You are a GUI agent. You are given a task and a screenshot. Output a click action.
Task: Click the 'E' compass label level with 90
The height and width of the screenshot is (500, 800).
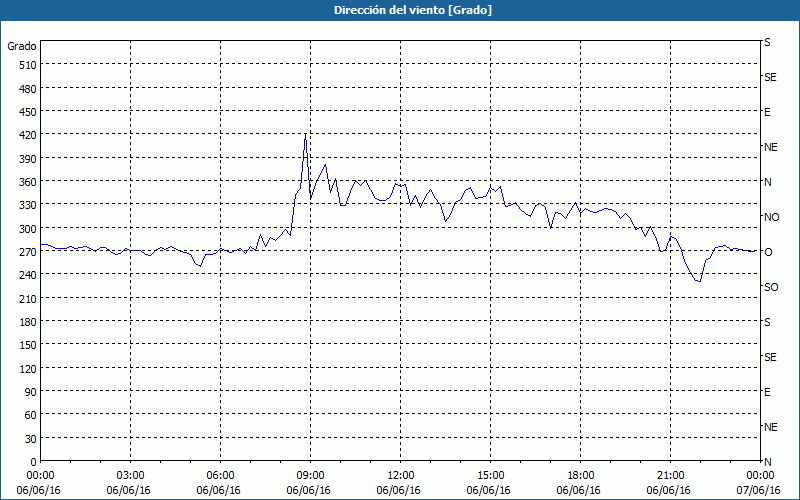(767, 392)
